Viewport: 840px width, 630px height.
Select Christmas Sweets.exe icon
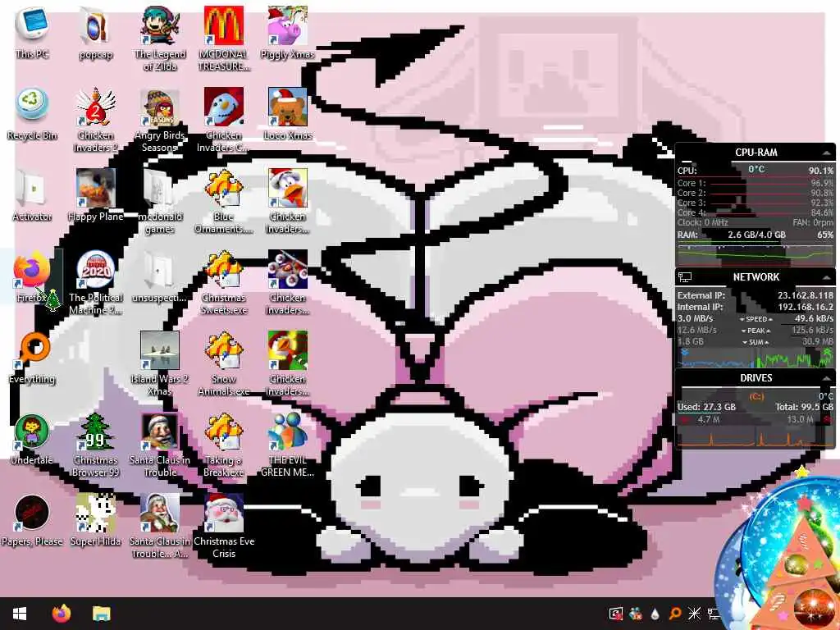point(224,282)
